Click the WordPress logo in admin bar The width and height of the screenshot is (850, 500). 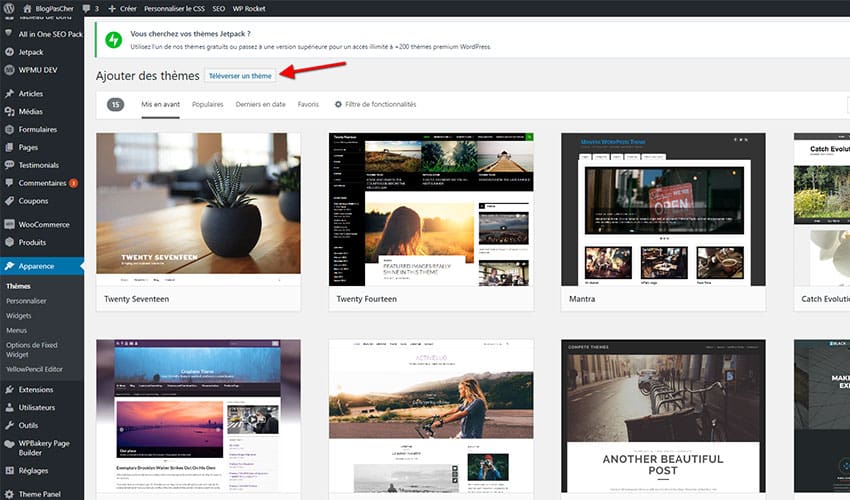pyautogui.click(x=9, y=8)
